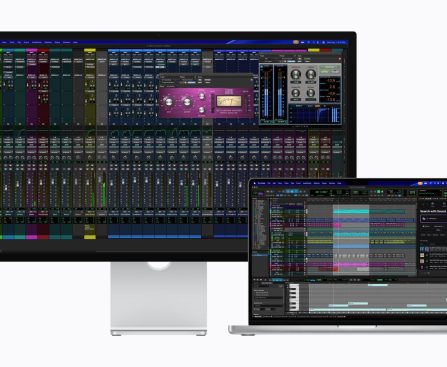The image size is (447, 367).
Task: Click the orange numeric readout in the gray plugin
Action: click(330, 90)
